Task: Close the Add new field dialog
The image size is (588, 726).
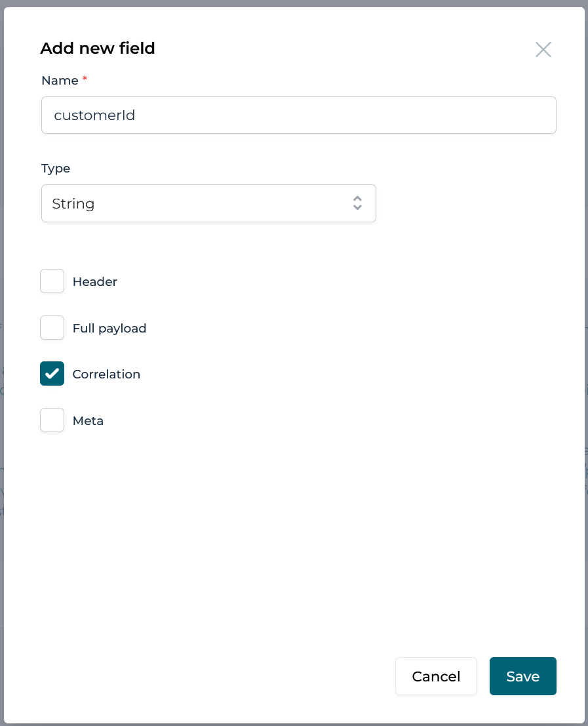Action: click(x=543, y=50)
